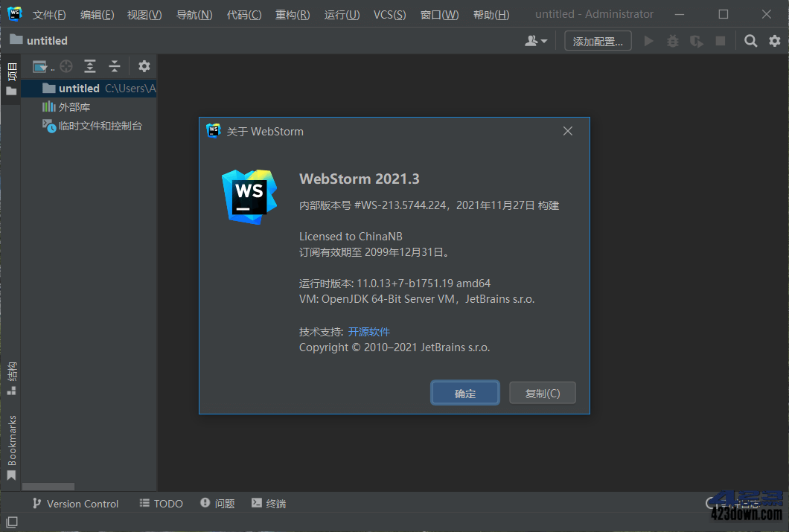Open the user avatar dropdown in toolbar

[x=536, y=41]
